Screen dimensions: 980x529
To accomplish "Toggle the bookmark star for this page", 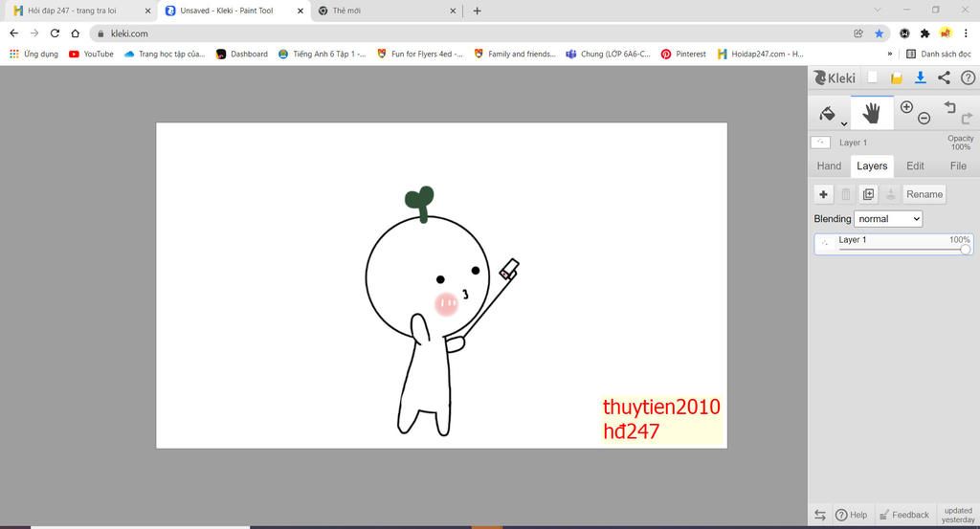I will point(879,33).
